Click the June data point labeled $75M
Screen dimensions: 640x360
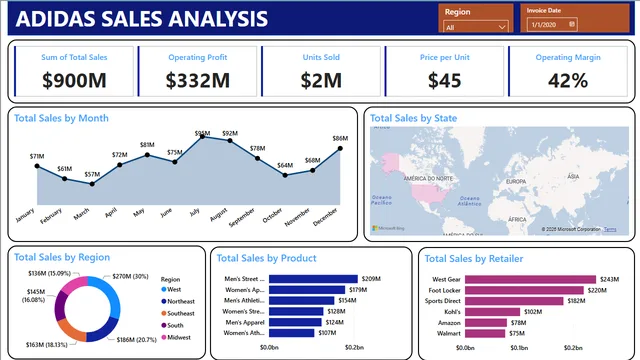[175, 162]
